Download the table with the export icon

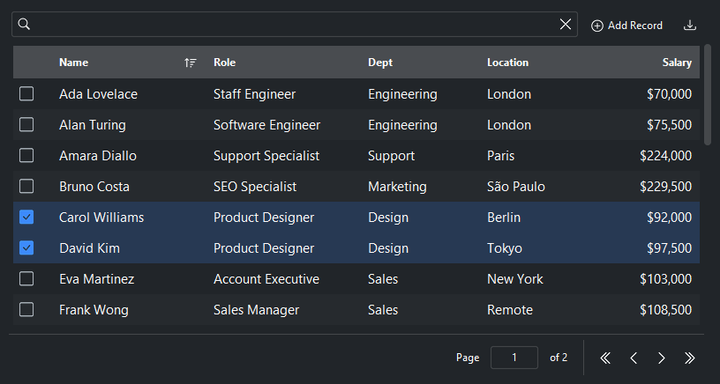point(690,25)
